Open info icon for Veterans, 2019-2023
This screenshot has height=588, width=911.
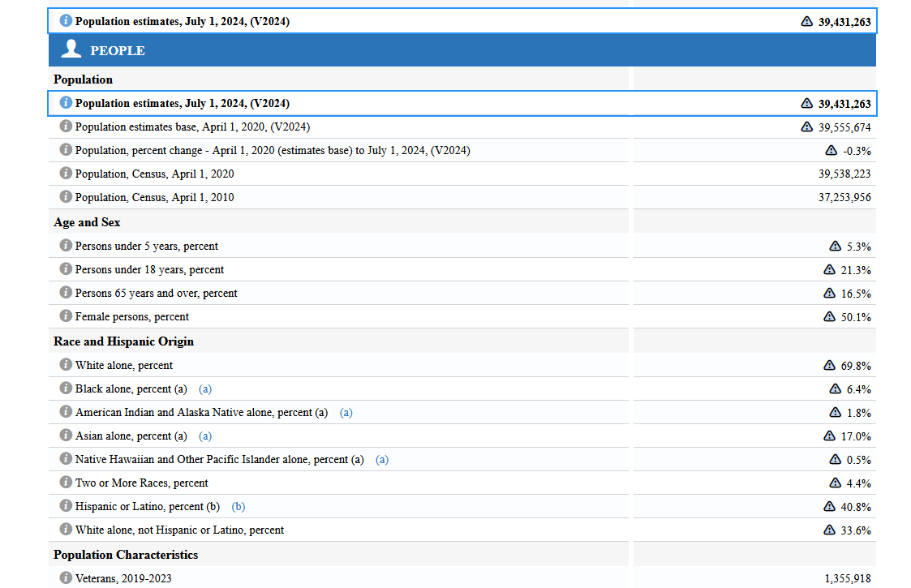tap(66, 578)
